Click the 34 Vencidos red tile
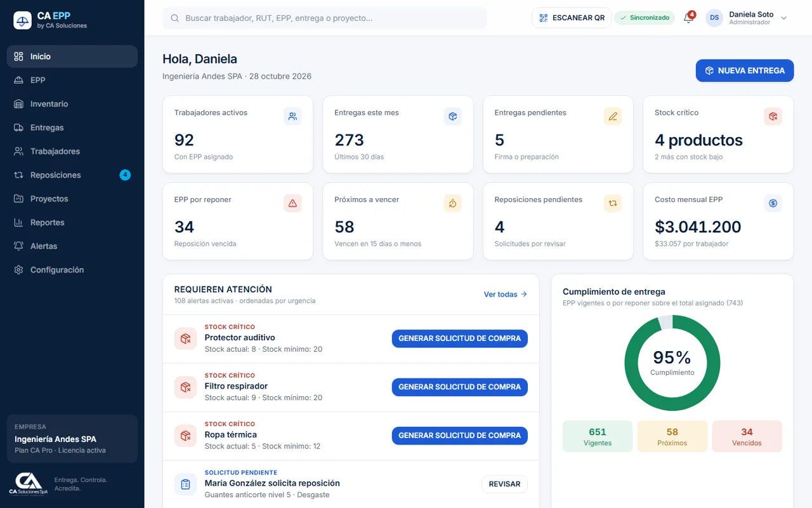 tap(747, 436)
